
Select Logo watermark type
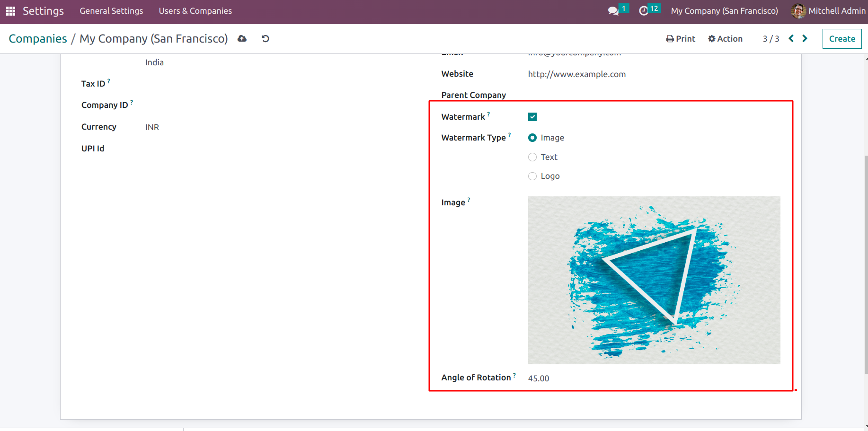(x=532, y=176)
